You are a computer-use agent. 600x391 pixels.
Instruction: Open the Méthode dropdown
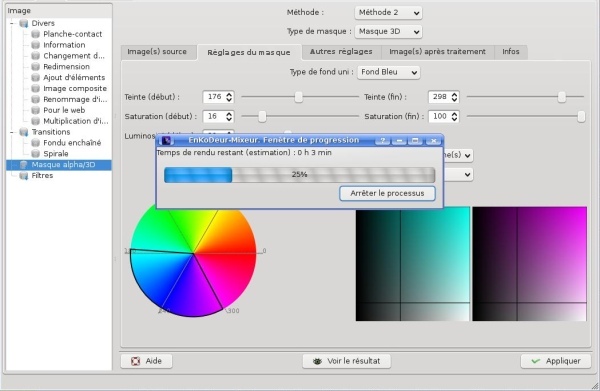pyautogui.click(x=388, y=13)
